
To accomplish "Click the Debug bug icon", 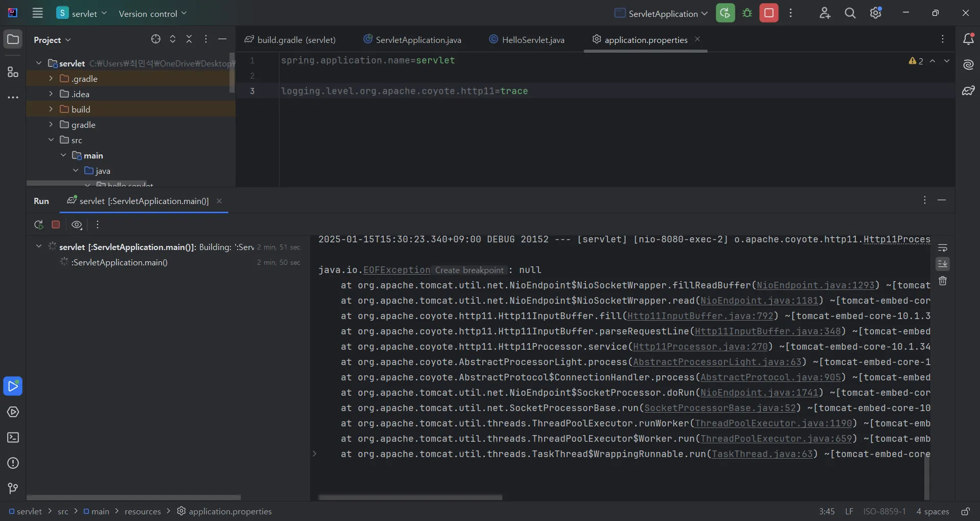I will [747, 13].
